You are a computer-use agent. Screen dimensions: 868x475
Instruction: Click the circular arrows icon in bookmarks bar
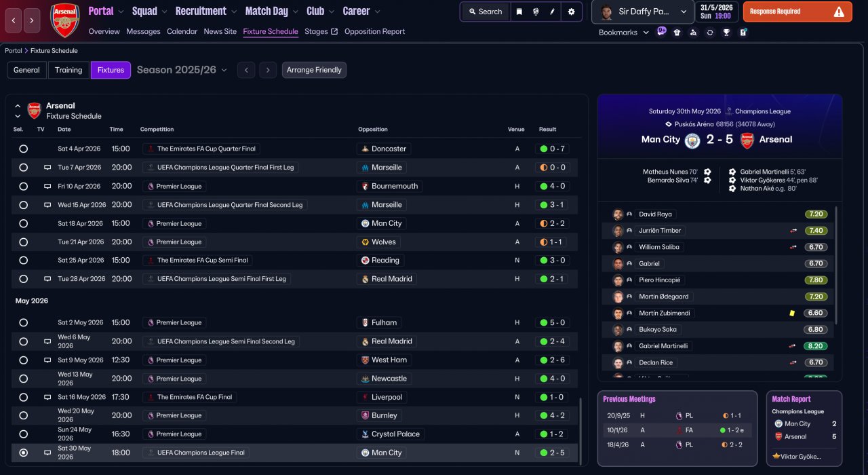[710, 33]
